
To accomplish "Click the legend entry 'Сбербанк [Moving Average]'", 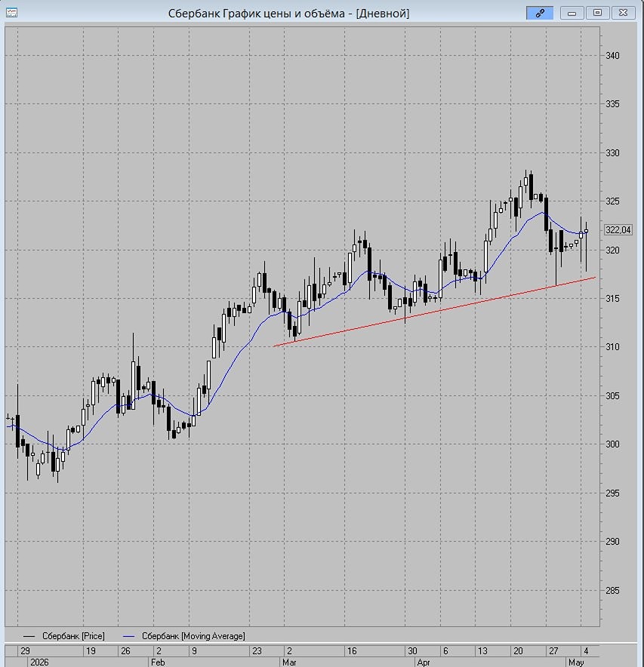I will coord(193,636).
